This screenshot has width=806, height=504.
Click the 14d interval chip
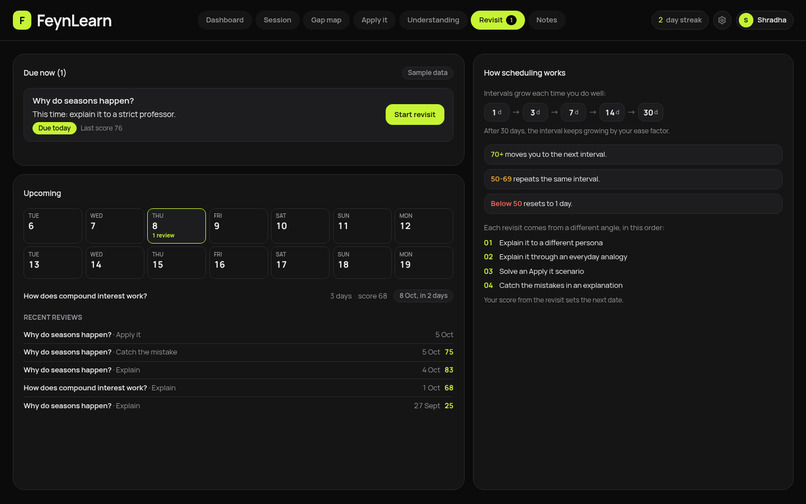(x=612, y=112)
